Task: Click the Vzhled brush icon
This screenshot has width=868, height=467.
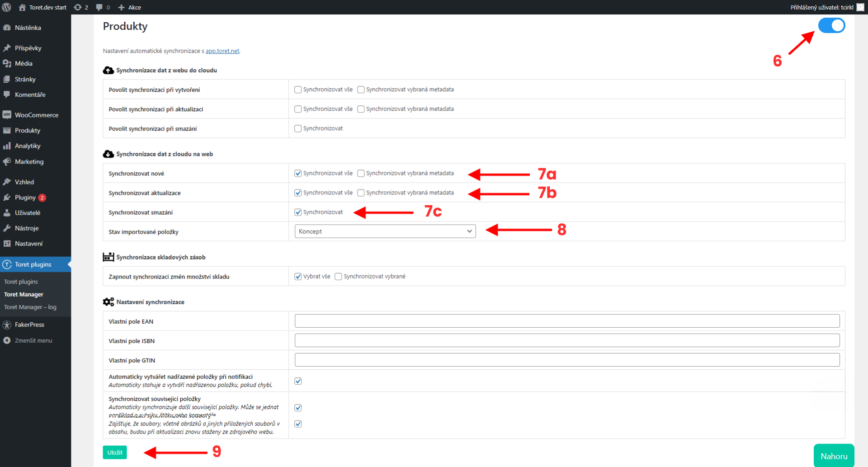Action: [7, 182]
